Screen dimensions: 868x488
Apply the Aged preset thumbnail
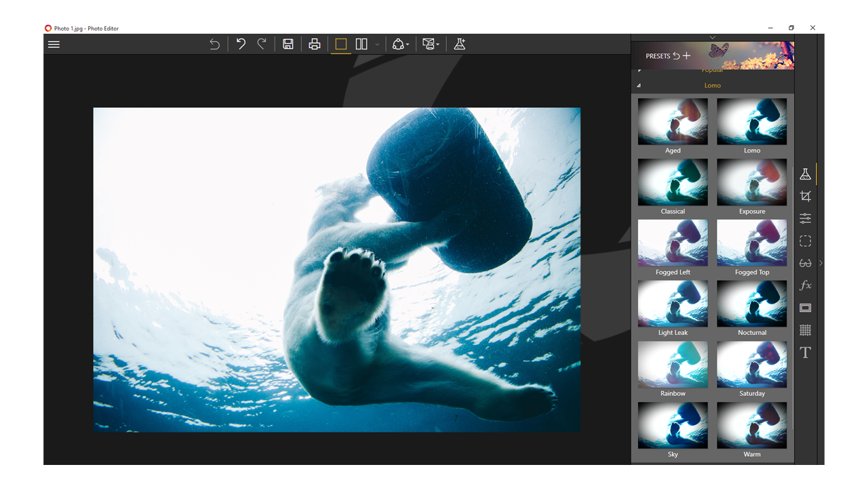pos(673,122)
